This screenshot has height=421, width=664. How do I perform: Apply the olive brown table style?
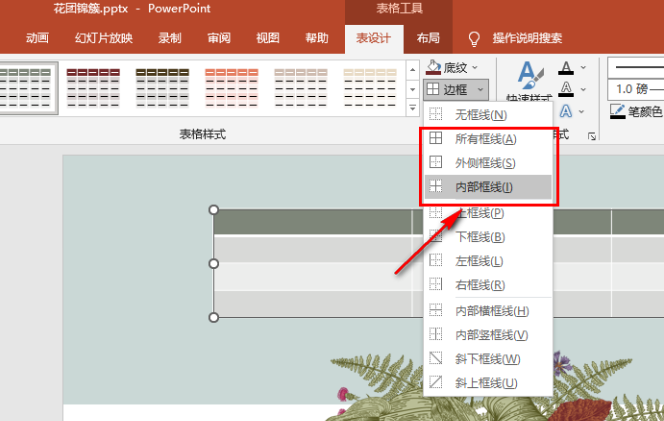click(162, 88)
